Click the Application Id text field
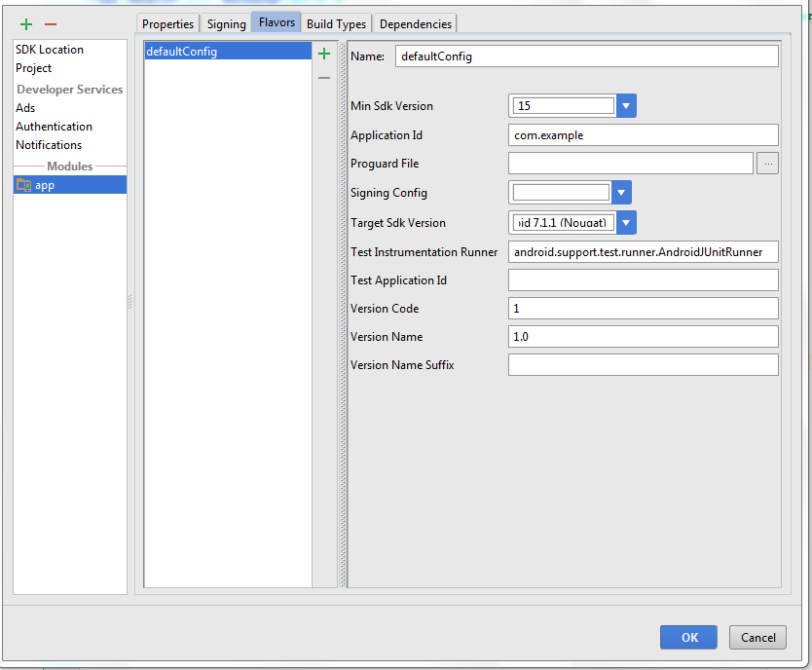 point(643,135)
